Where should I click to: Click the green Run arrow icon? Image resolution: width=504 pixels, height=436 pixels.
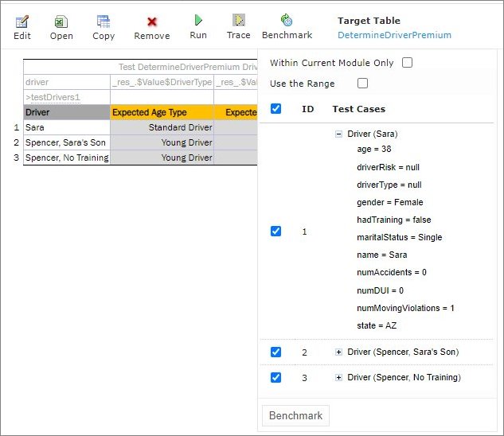tap(198, 21)
